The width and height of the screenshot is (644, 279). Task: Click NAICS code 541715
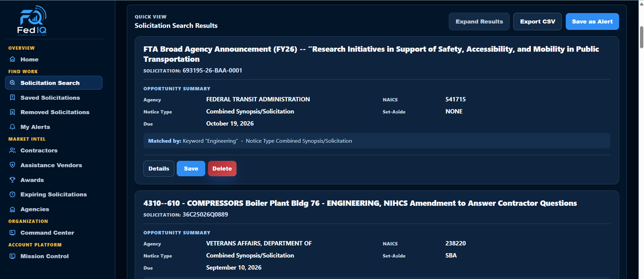click(456, 99)
